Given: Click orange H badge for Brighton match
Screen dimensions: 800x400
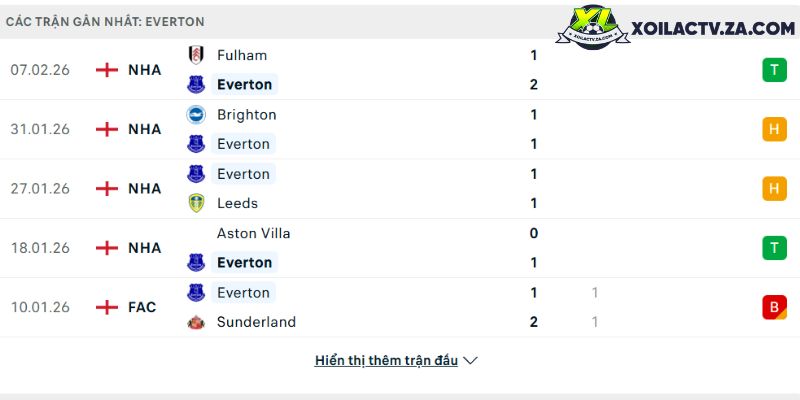Looking at the screenshot, I should [x=773, y=129].
